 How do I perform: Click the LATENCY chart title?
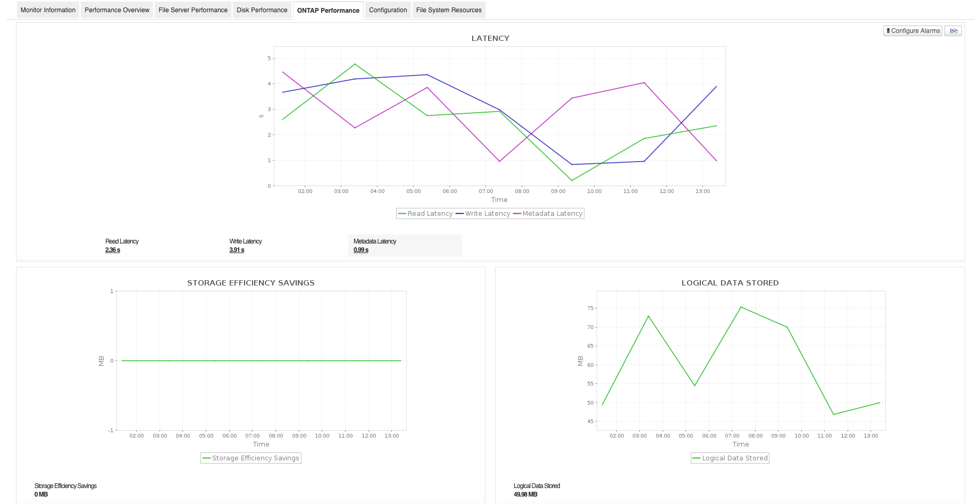tap(490, 38)
